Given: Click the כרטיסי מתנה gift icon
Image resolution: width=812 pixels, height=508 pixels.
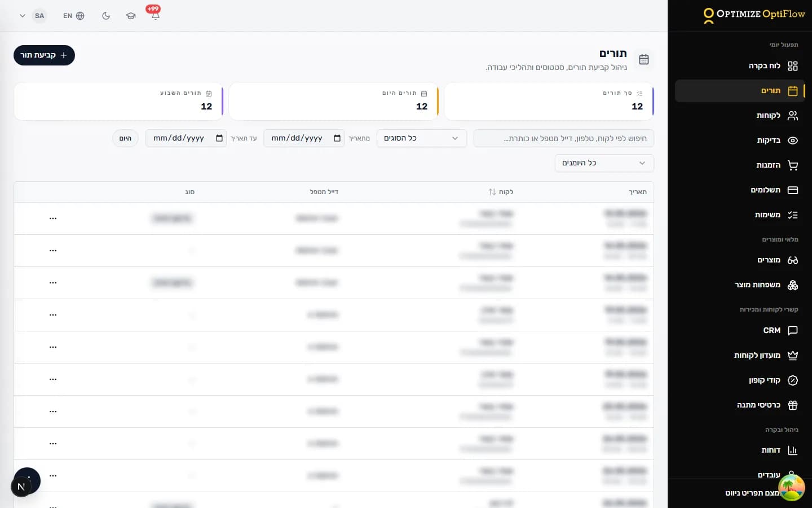Looking at the screenshot, I should (x=793, y=405).
